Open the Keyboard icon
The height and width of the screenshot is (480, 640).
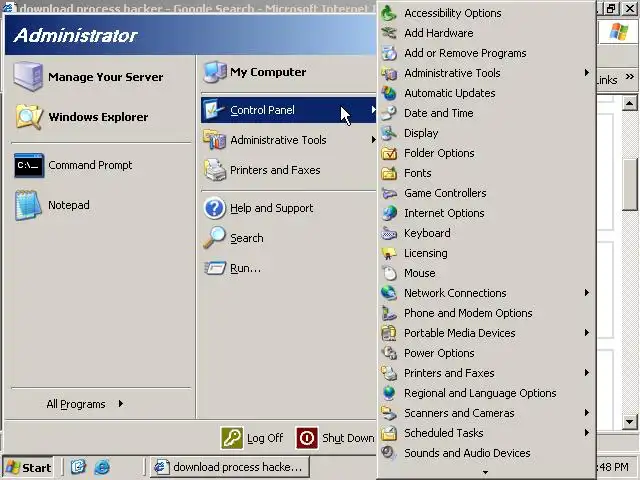click(x=389, y=233)
